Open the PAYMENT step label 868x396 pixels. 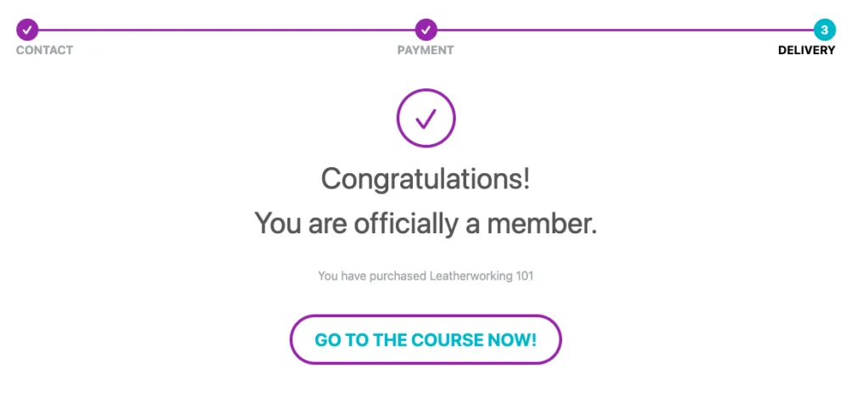(426, 50)
